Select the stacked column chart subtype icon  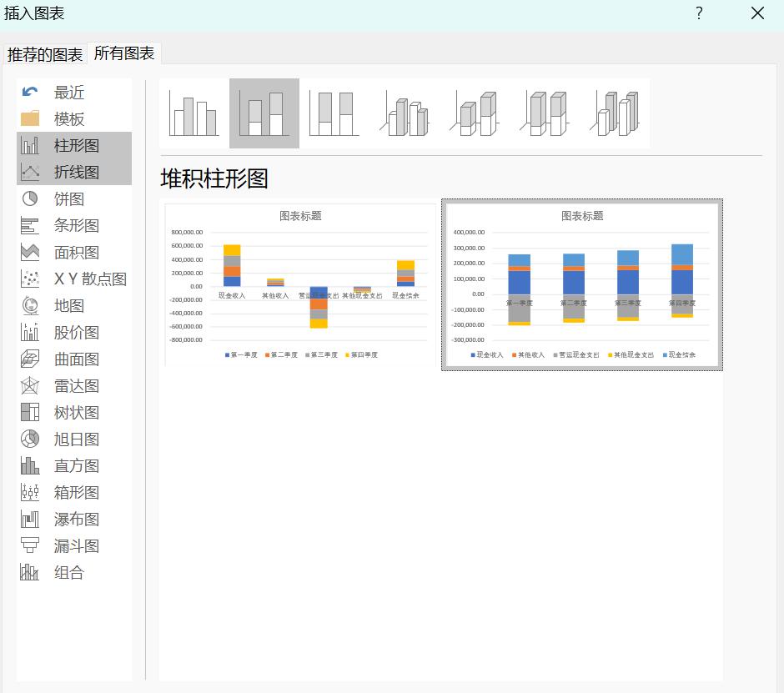pyautogui.click(x=264, y=113)
